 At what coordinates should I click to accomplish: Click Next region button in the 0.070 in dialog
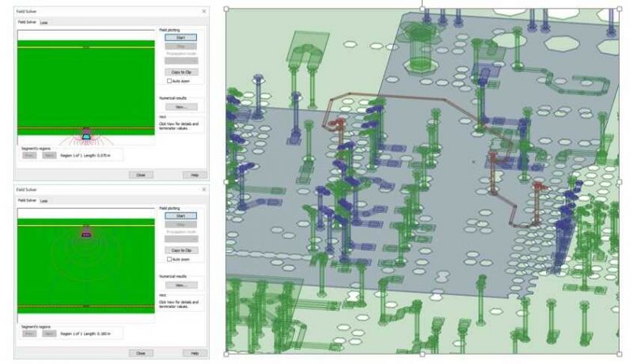pyautogui.click(x=49, y=155)
